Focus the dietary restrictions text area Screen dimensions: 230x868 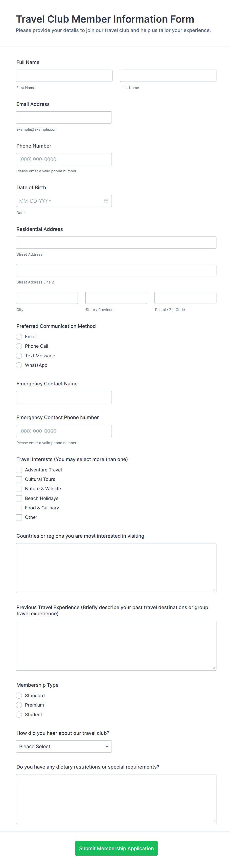tap(116, 799)
